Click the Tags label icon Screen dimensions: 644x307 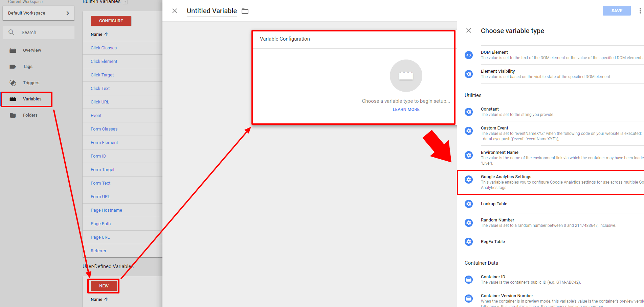coord(13,67)
